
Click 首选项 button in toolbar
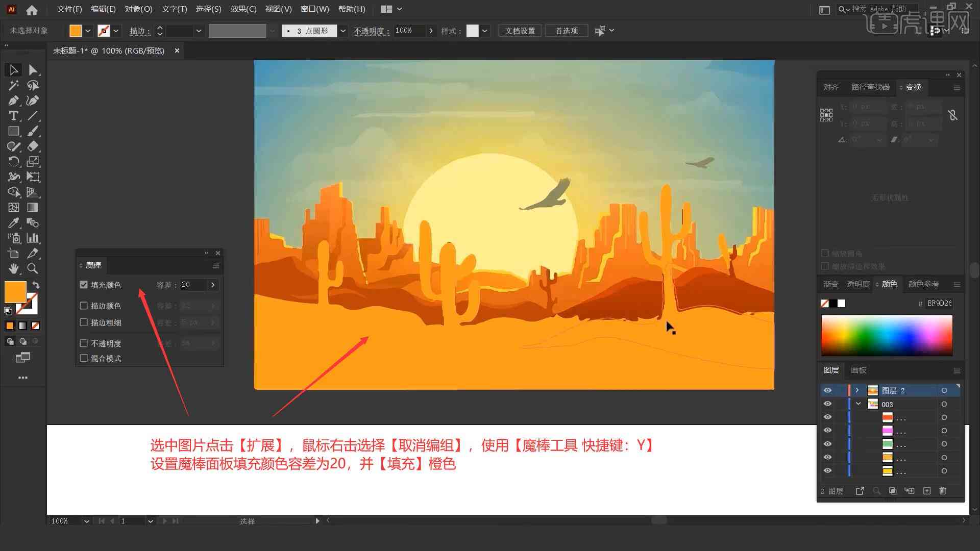[566, 30]
